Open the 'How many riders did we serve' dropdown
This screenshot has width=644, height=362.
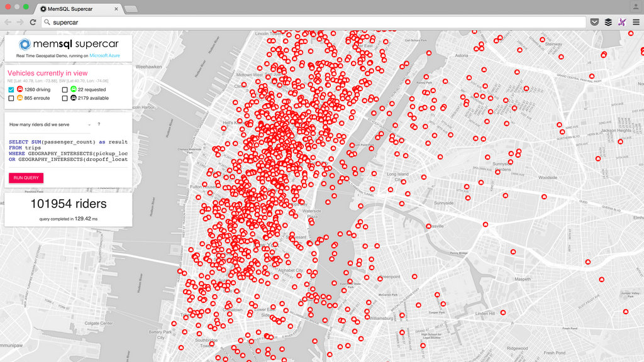point(50,124)
